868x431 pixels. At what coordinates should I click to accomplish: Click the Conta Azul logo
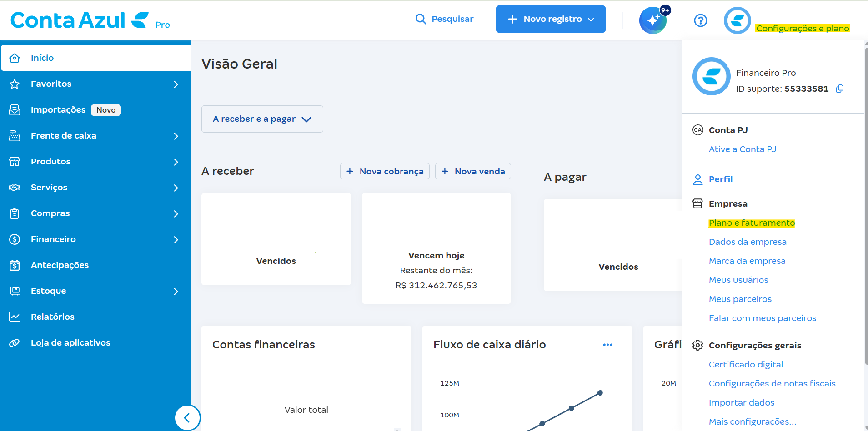tap(90, 20)
